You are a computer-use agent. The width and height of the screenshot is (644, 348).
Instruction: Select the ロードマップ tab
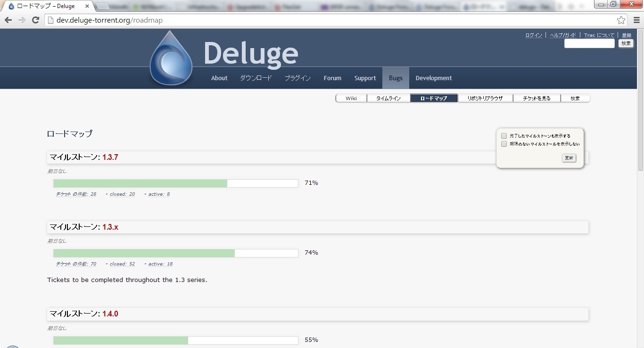434,98
